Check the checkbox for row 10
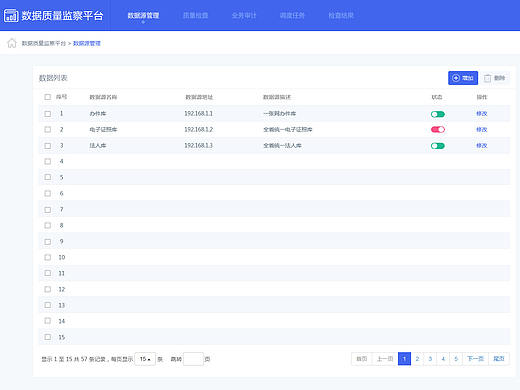 point(48,257)
